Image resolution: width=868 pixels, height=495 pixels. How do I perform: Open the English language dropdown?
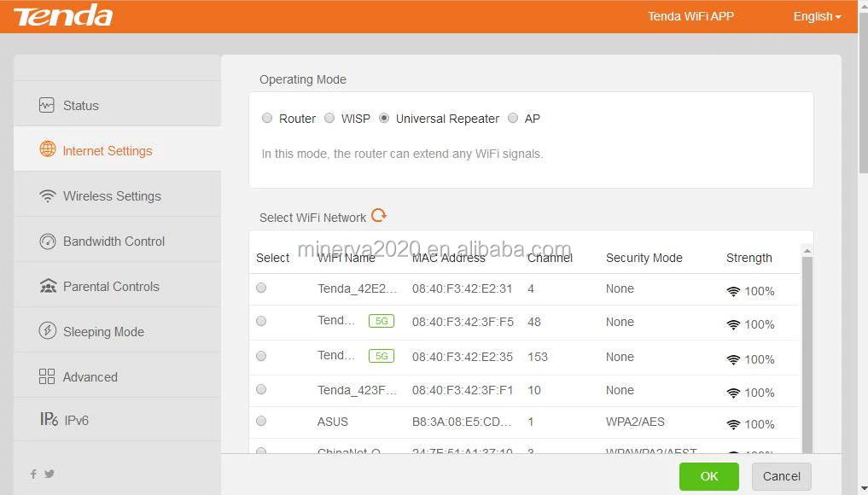pos(817,16)
